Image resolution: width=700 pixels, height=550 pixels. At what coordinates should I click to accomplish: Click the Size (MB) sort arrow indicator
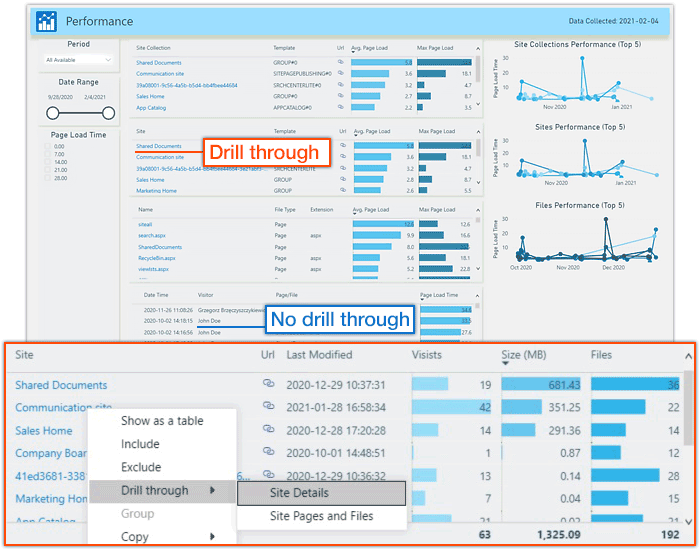tap(505, 364)
